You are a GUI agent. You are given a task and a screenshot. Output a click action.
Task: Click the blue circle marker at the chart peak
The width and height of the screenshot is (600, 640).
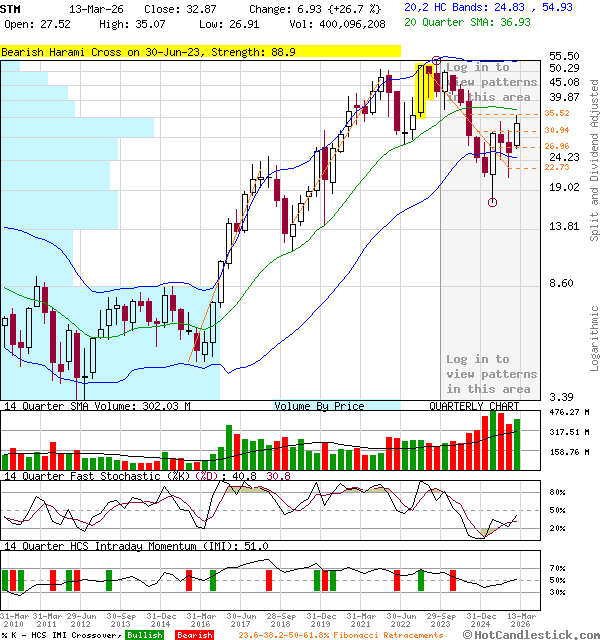point(436,62)
